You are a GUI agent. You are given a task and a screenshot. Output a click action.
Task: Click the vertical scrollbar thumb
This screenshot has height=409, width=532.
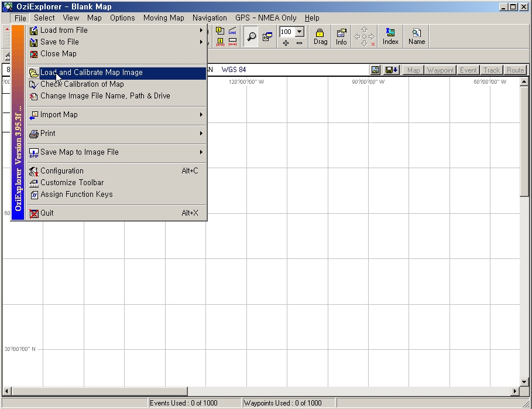pyautogui.click(x=524, y=141)
